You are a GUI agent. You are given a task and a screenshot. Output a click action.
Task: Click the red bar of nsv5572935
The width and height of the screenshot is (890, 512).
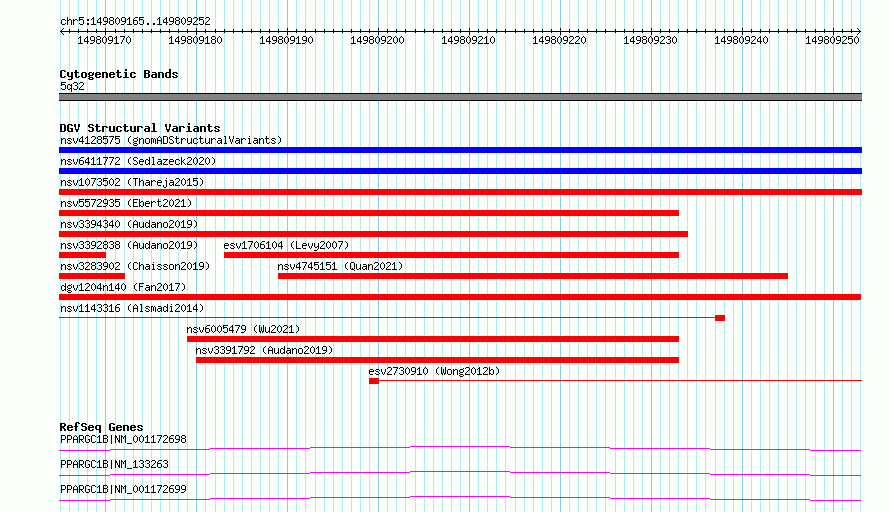tap(369, 213)
